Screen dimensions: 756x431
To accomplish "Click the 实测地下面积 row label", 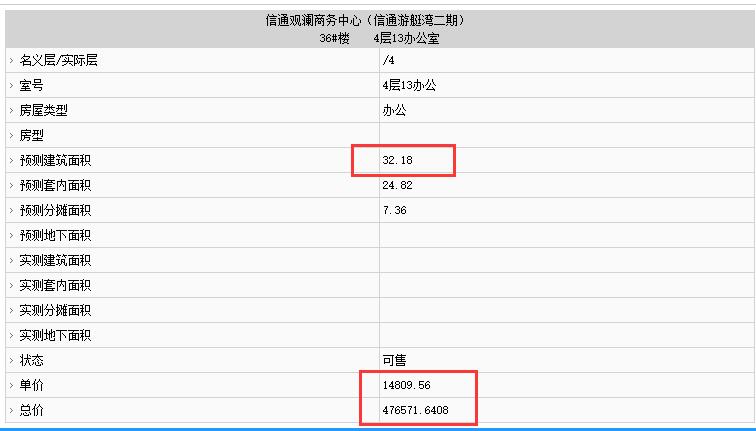I will pyautogui.click(x=55, y=336).
